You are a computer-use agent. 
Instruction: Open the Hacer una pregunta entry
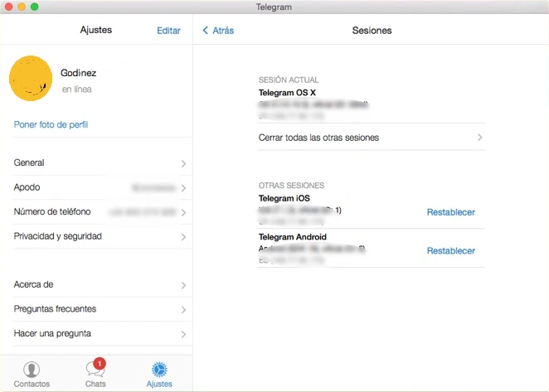coord(102,333)
